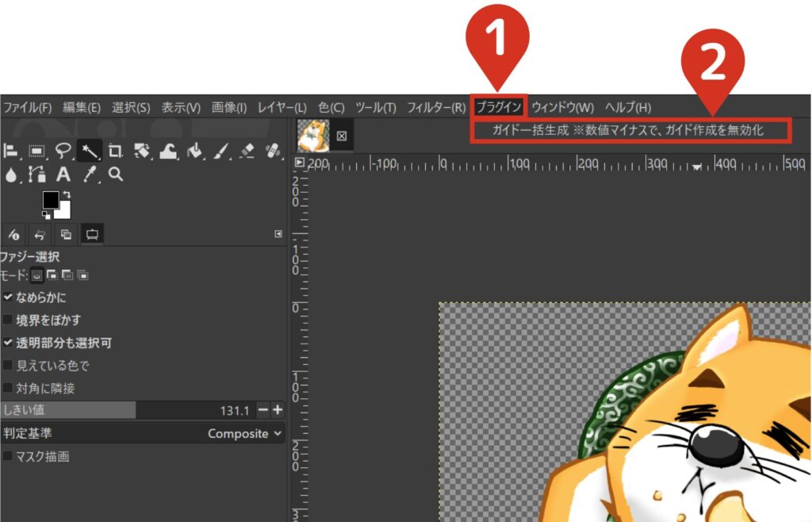The width and height of the screenshot is (812, 522).
Task: Open 色(C) menu
Action: pyautogui.click(x=331, y=108)
